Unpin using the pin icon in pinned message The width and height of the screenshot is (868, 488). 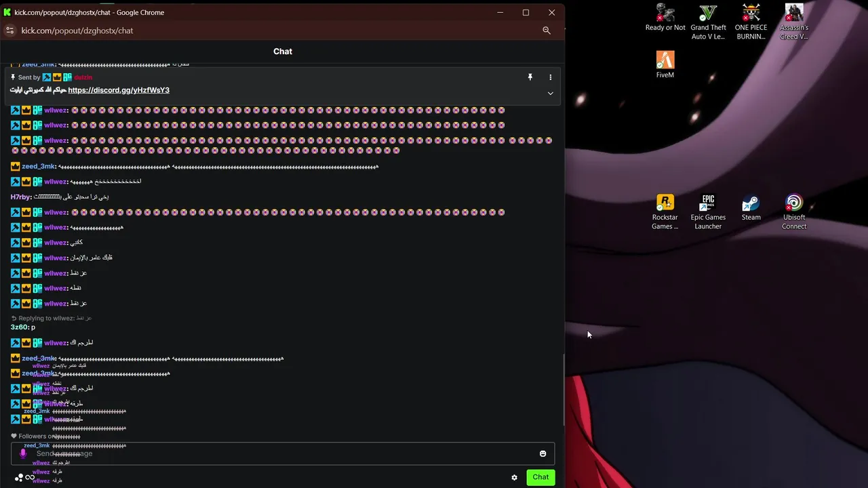click(530, 77)
